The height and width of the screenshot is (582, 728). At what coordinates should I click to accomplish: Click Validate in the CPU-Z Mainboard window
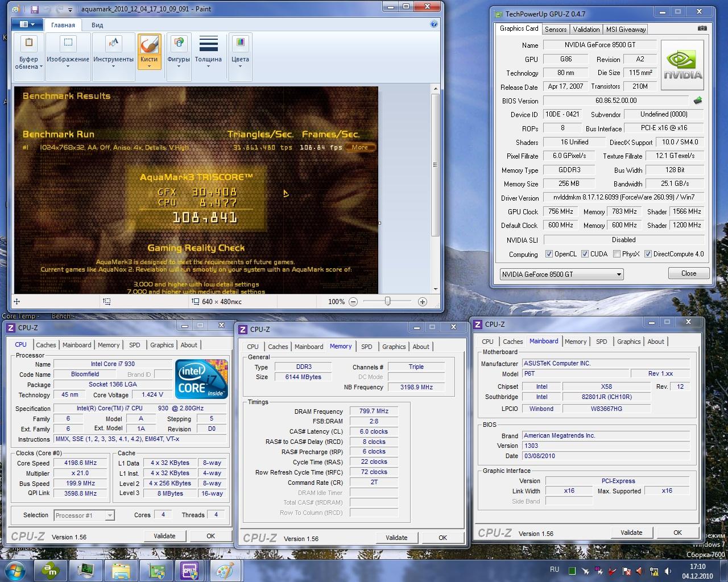coord(631,533)
